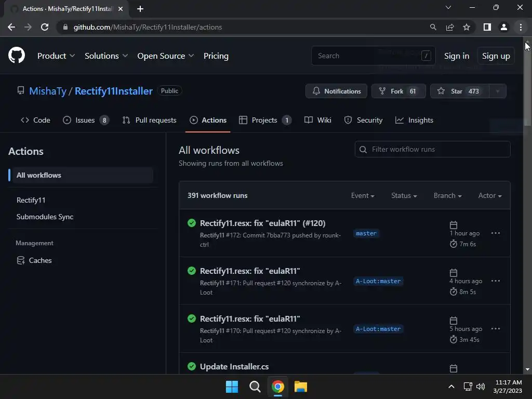
Task: Select the Actions tab
Action: click(x=208, y=120)
